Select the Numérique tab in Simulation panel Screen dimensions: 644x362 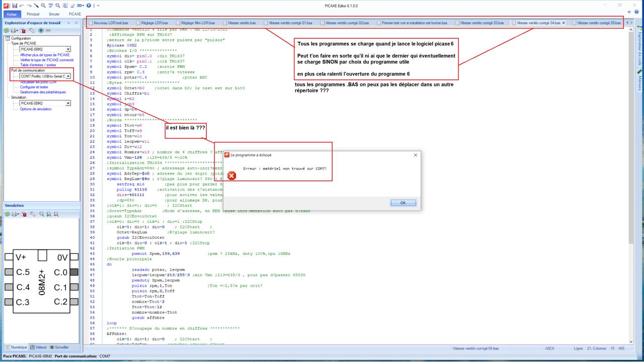pyautogui.click(x=17, y=347)
